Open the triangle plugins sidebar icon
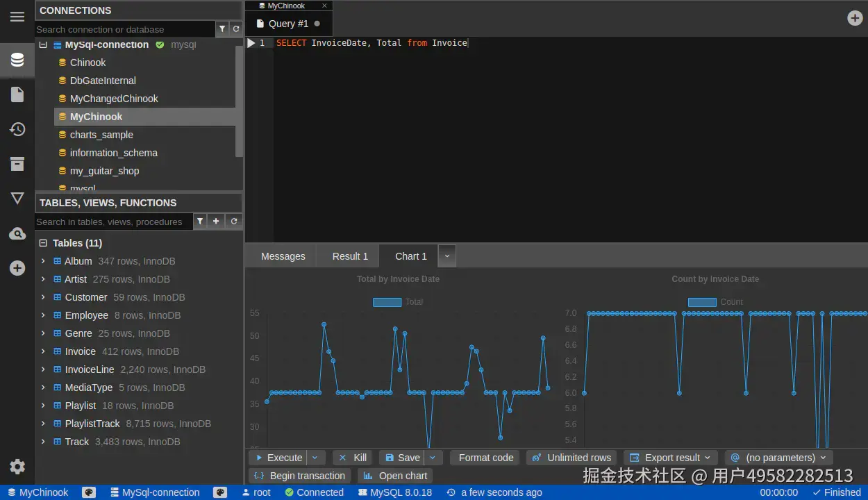This screenshot has width=868, height=500. (17, 199)
